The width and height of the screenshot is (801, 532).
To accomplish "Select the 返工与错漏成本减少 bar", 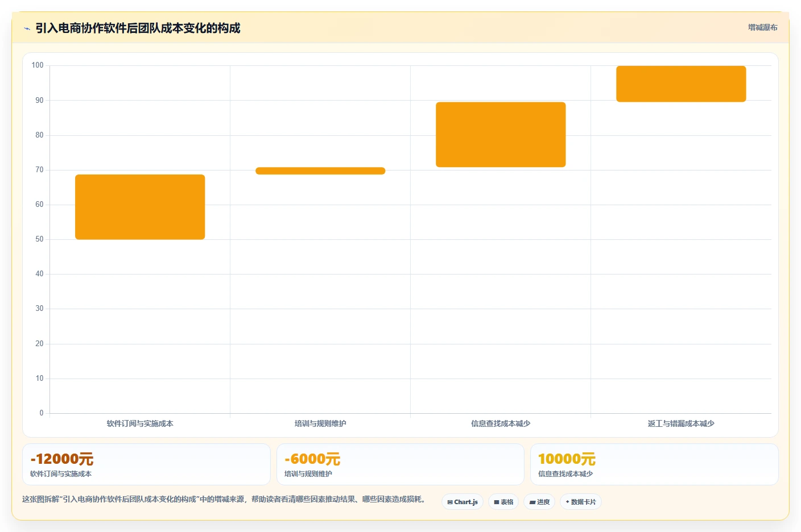I will coord(681,84).
